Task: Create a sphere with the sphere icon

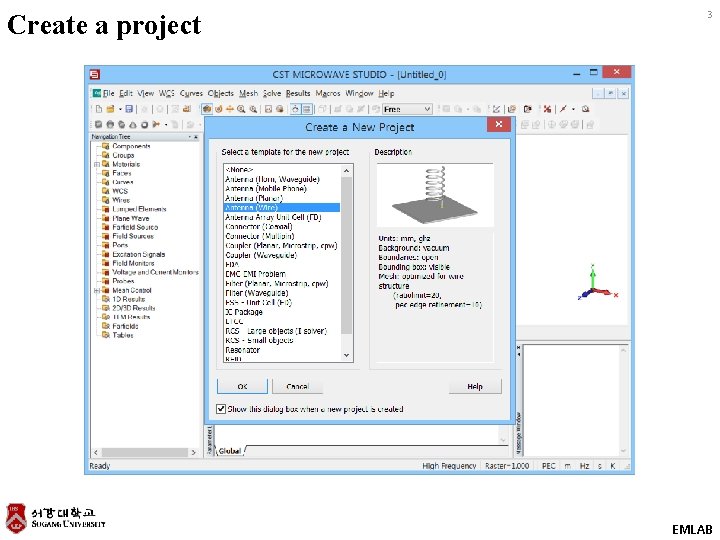Action: coord(110,124)
